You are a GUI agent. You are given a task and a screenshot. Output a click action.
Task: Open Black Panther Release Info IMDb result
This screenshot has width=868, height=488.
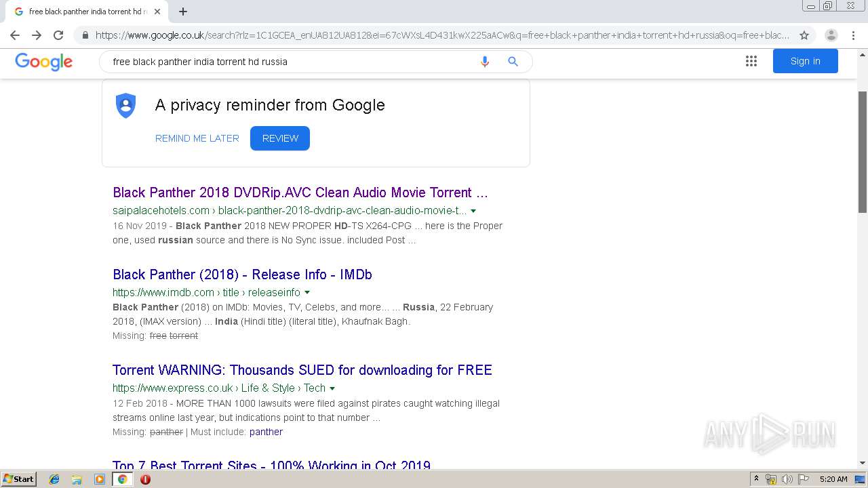coord(242,274)
